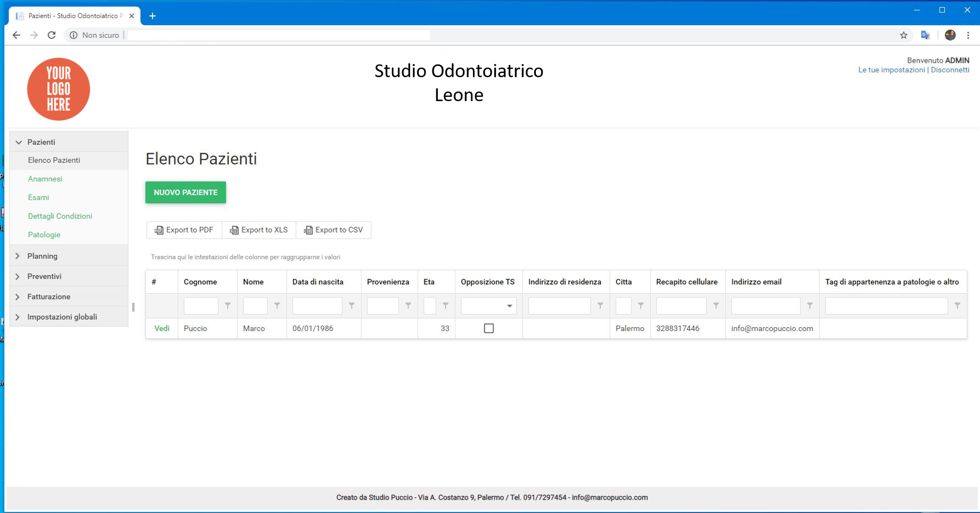Click the sidebar splitter collapse handle
Image resolution: width=980 pixels, height=513 pixels.
[133, 307]
